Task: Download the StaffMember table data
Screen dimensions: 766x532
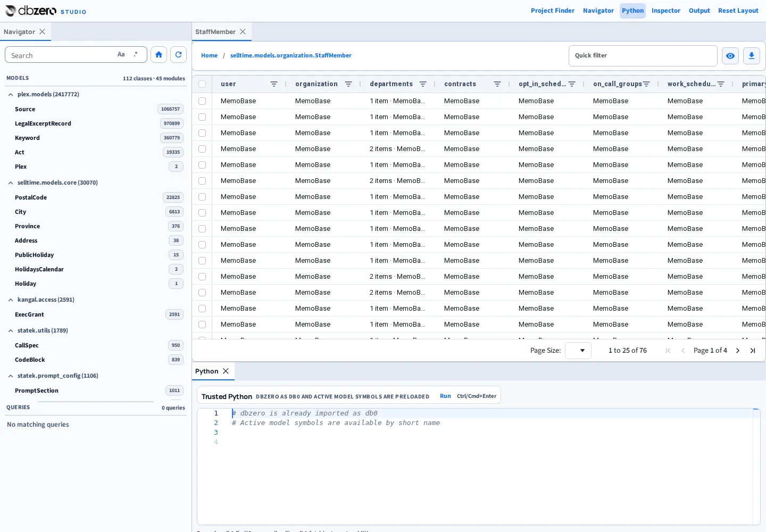Action: pyautogui.click(x=752, y=56)
